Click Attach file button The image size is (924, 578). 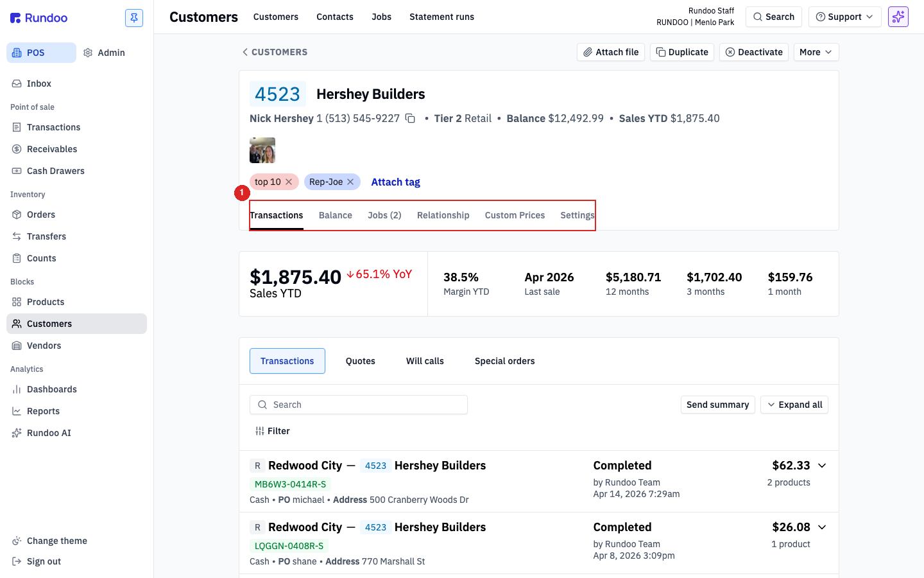[611, 52]
